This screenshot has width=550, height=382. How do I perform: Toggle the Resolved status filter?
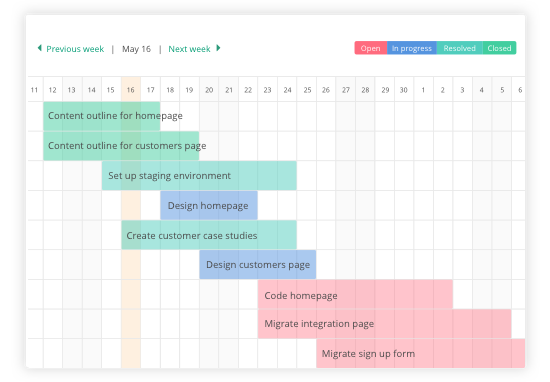coord(460,48)
